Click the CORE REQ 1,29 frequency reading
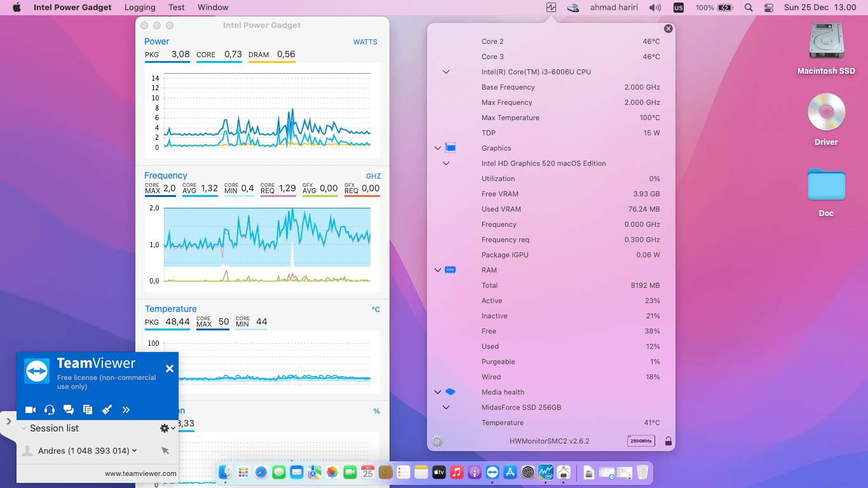This screenshot has width=868, height=488. tap(278, 189)
